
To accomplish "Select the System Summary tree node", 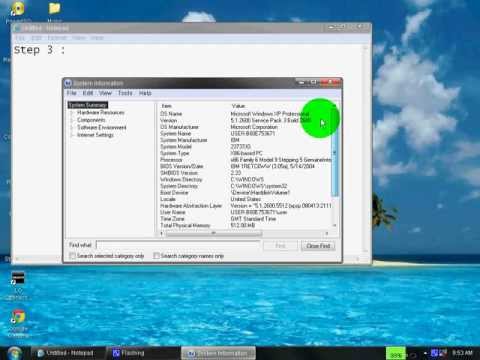I will pos(88,105).
